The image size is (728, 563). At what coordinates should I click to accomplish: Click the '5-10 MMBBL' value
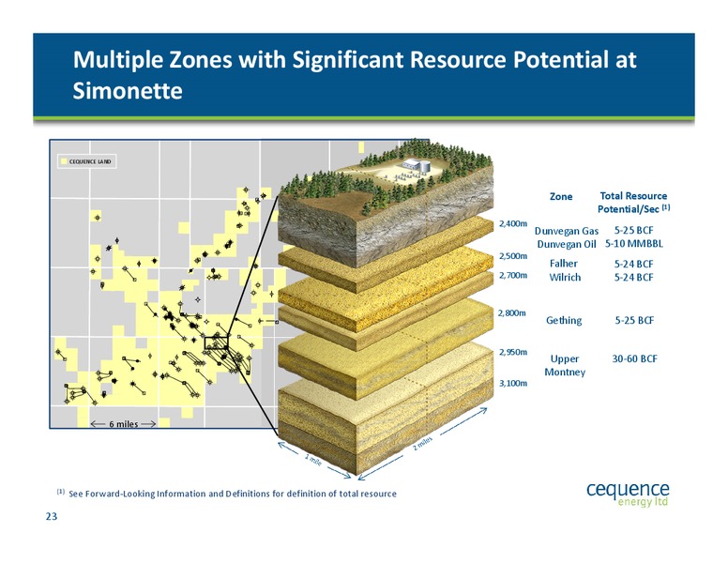[x=634, y=244]
